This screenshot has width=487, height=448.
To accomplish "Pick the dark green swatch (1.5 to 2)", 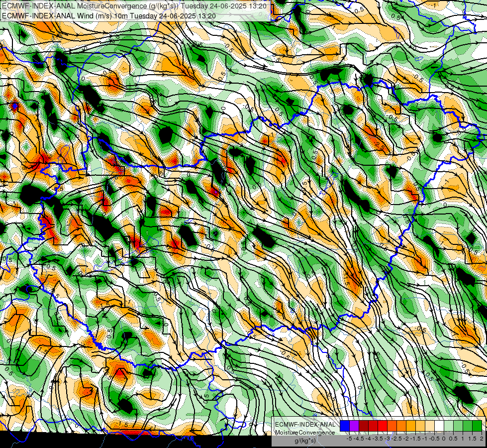I will [477, 426].
